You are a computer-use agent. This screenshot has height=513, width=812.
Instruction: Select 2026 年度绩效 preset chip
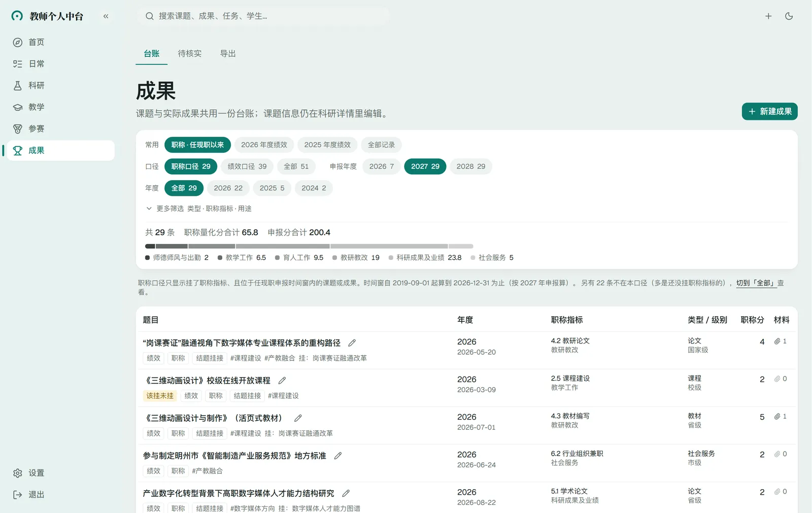tap(264, 145)
